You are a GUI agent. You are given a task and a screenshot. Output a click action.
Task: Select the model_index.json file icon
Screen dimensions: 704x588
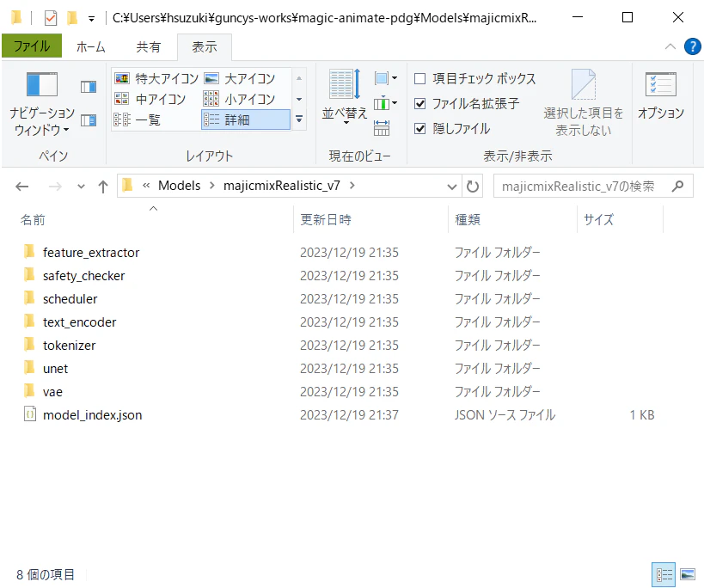point(29,414)
